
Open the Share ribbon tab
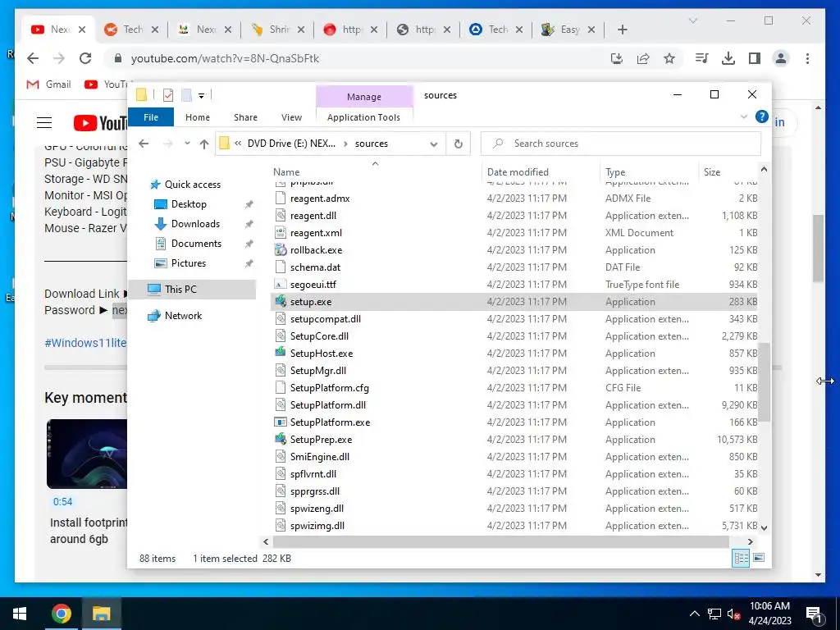tap(245, 116)
